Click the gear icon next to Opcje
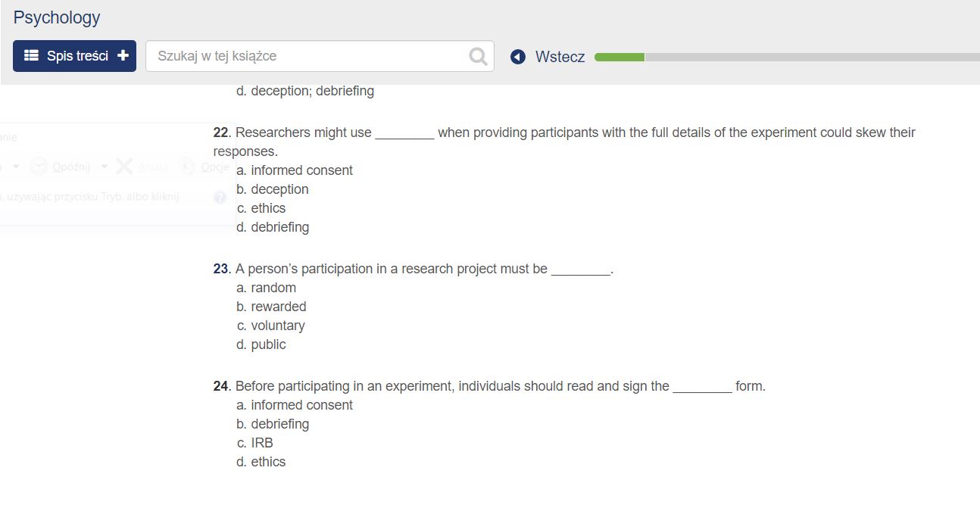980x505 pixels. 189,166
